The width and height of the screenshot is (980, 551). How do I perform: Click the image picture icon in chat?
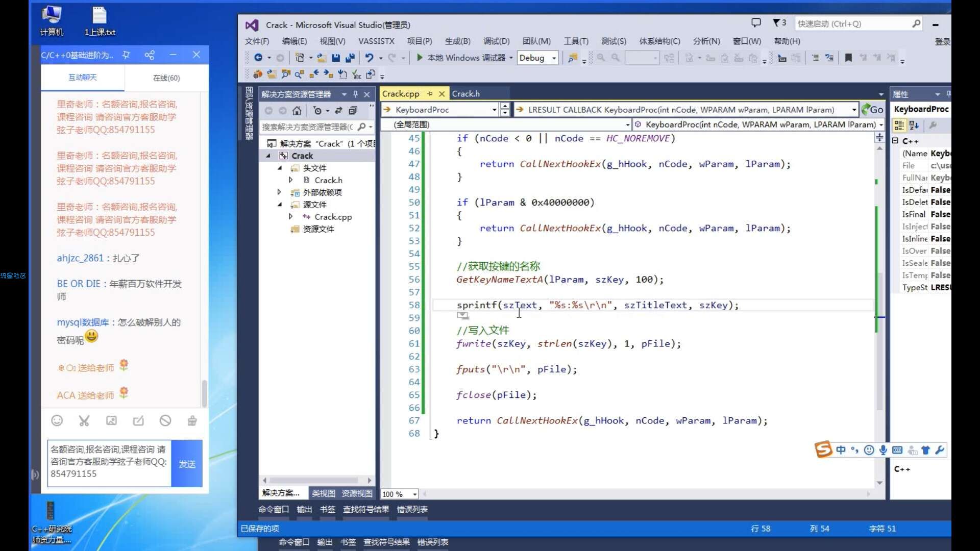pos(111,420)
